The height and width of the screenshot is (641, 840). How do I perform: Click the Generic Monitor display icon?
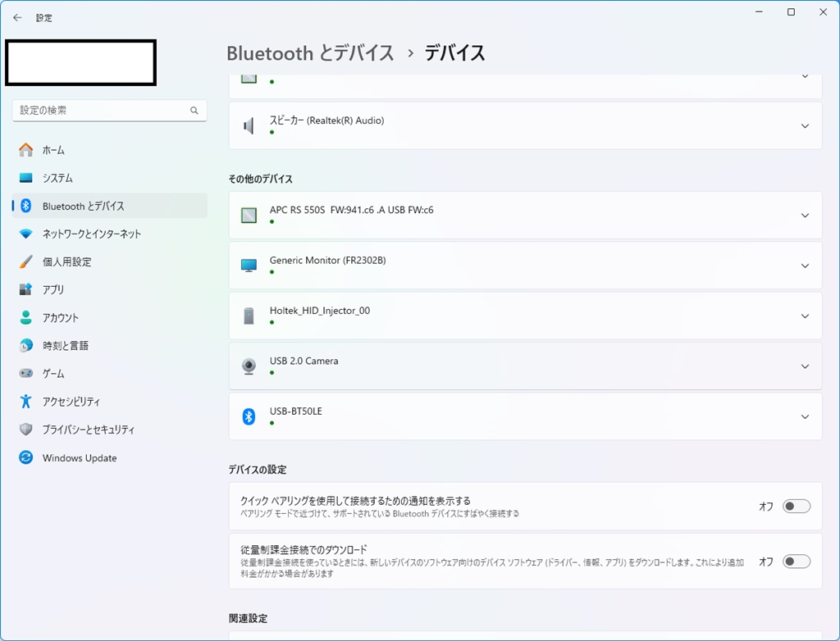249,266
